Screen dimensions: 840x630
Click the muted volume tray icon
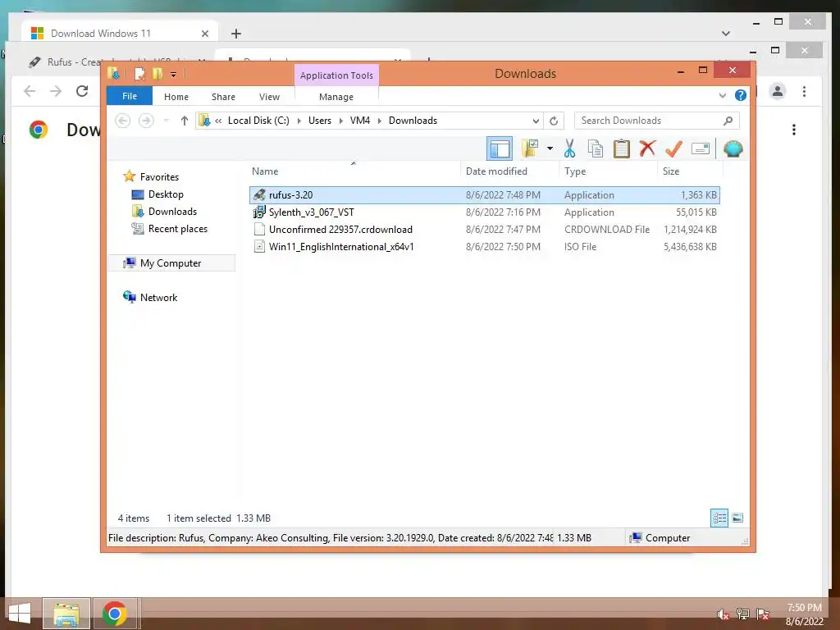(723, 614)
